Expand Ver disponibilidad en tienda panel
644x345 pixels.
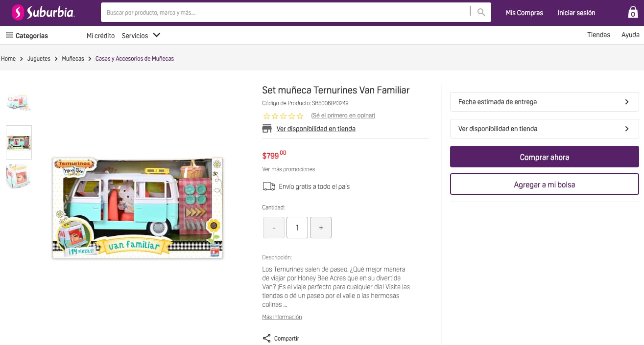[544, 129]
